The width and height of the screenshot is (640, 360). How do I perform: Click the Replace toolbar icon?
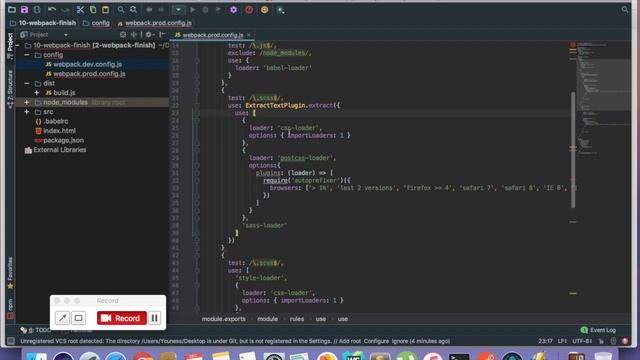click(x=133, y=10)
